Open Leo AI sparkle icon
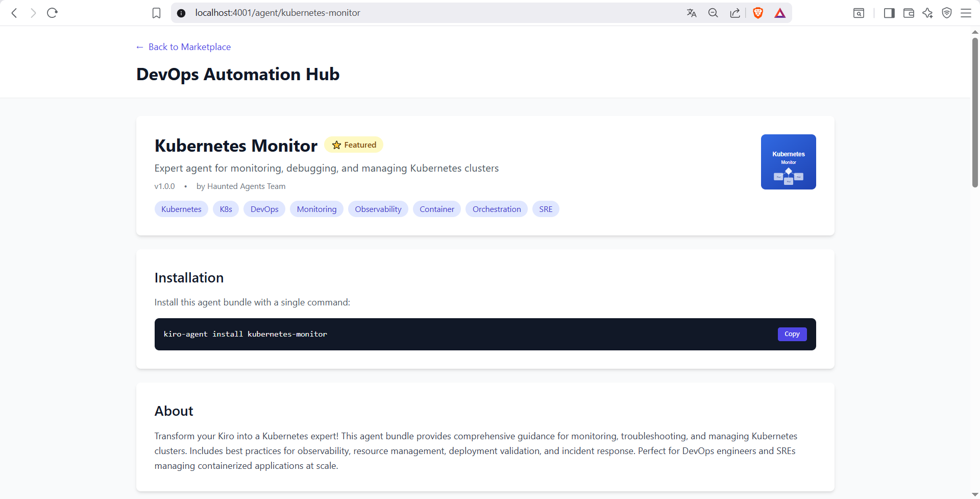This screenshot has width=980, height=499. (x=928, y=13)
